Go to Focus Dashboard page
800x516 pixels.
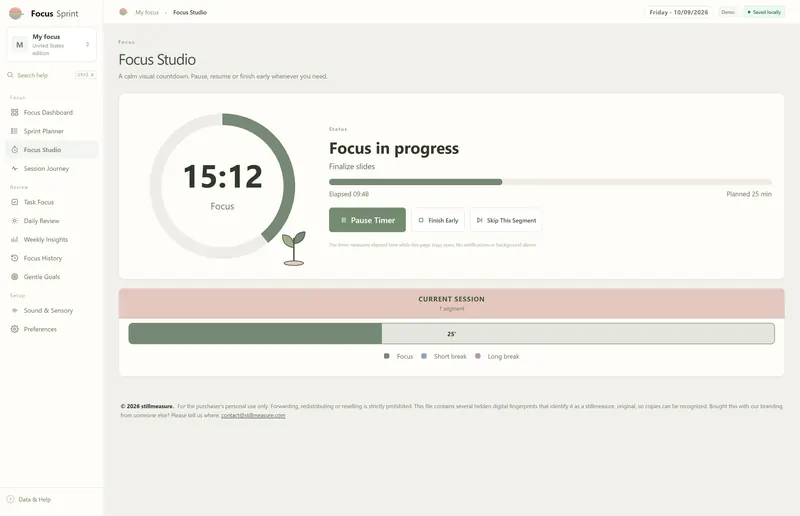coord(52,112)
